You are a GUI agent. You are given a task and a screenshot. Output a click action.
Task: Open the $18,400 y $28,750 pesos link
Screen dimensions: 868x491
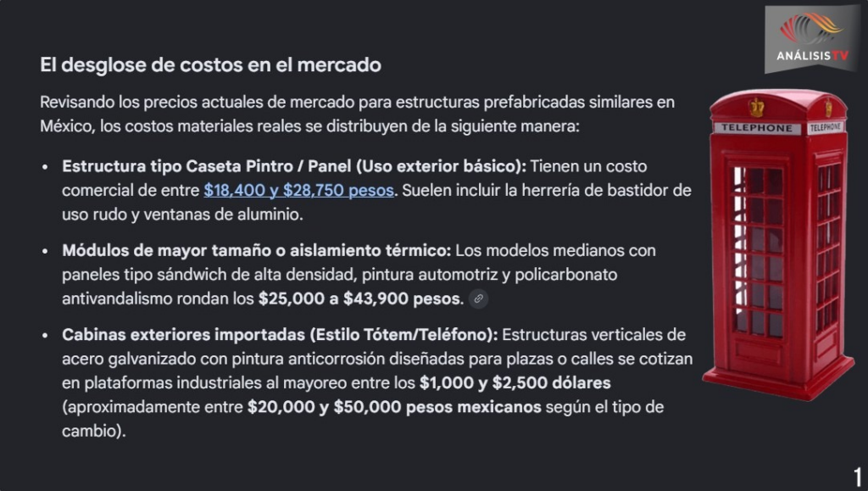pyautogui.click(x=299, y=191)
